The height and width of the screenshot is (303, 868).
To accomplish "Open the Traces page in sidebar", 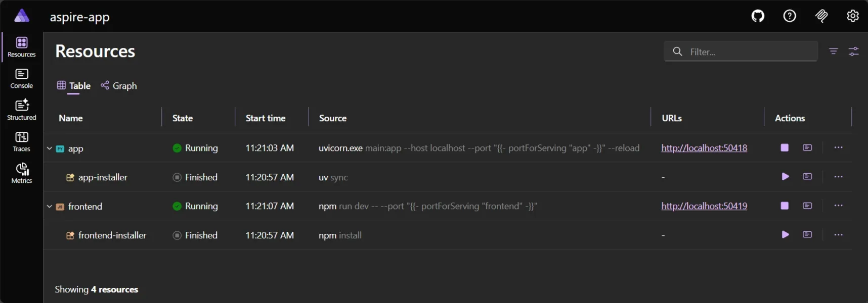I will tap(22, 142).
